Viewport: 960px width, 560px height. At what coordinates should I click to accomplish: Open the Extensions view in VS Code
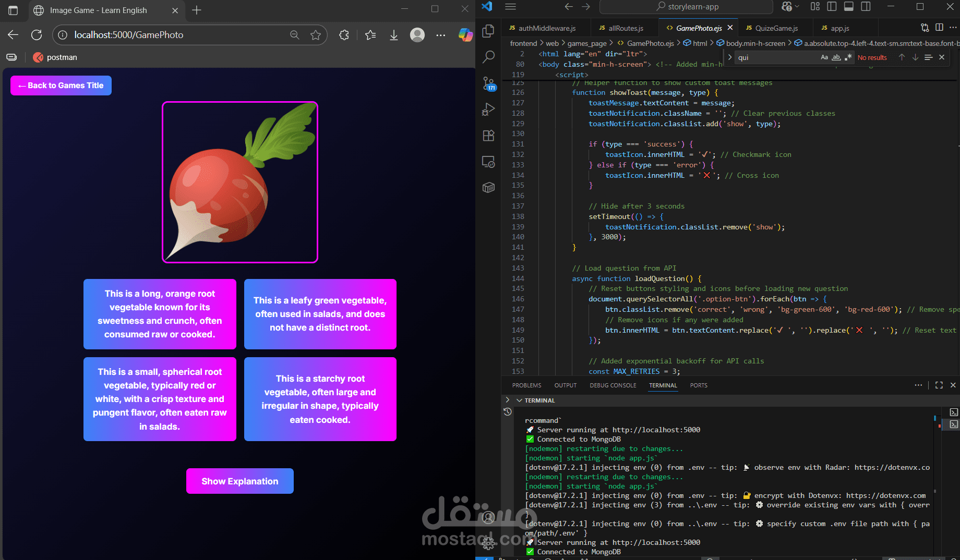(x=488, y=136)
